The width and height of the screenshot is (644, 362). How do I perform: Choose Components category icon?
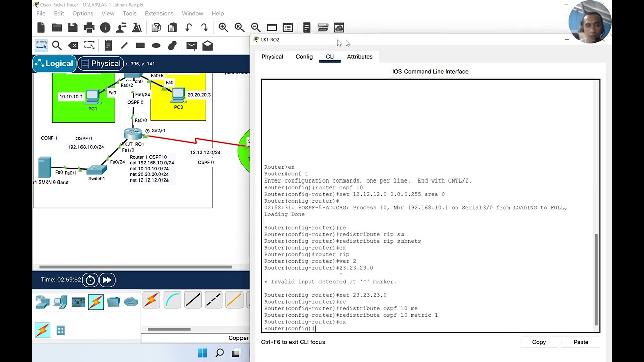click(x=78, y=302)
